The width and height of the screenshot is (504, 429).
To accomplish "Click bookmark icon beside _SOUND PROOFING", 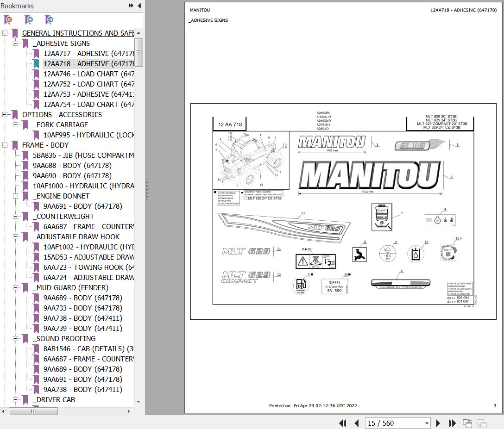I will pyautogui.click(x=26, y=338).
